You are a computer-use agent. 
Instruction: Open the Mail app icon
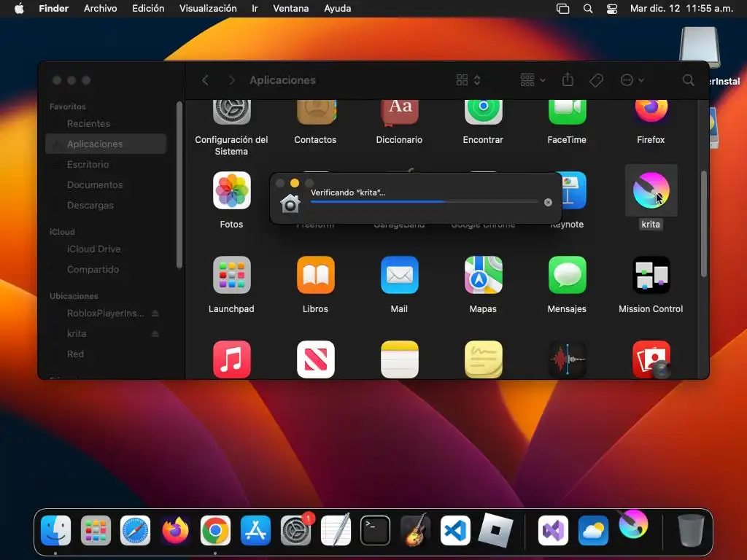pyautogui.click(x=399, y=275)
